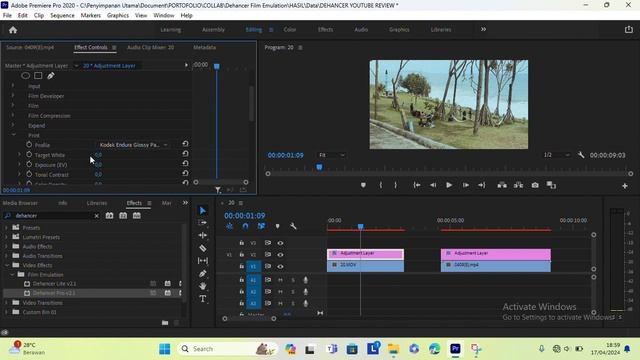Select the Slip tool
The width and height of the screenshot is (640, 360).
(x=202, y=261)
